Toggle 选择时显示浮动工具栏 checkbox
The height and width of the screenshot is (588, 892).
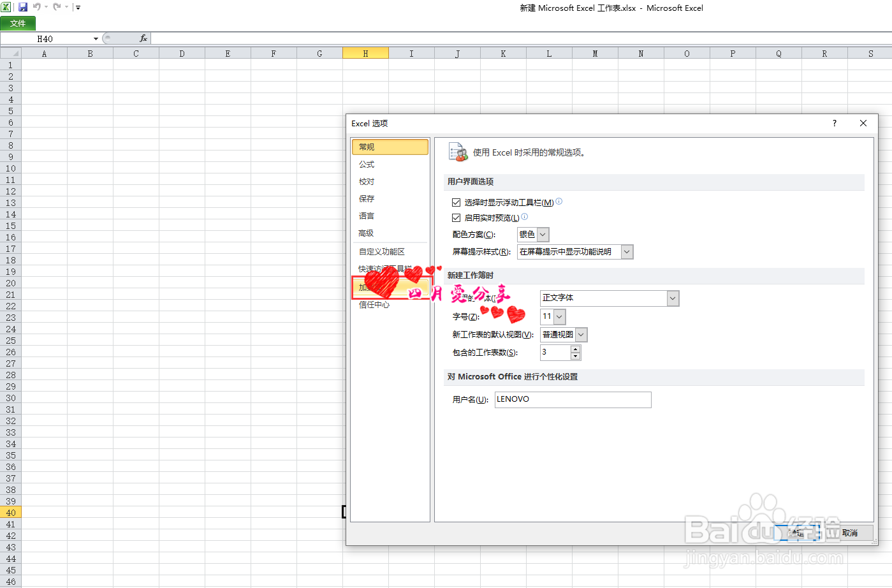(x=456, y=202)
